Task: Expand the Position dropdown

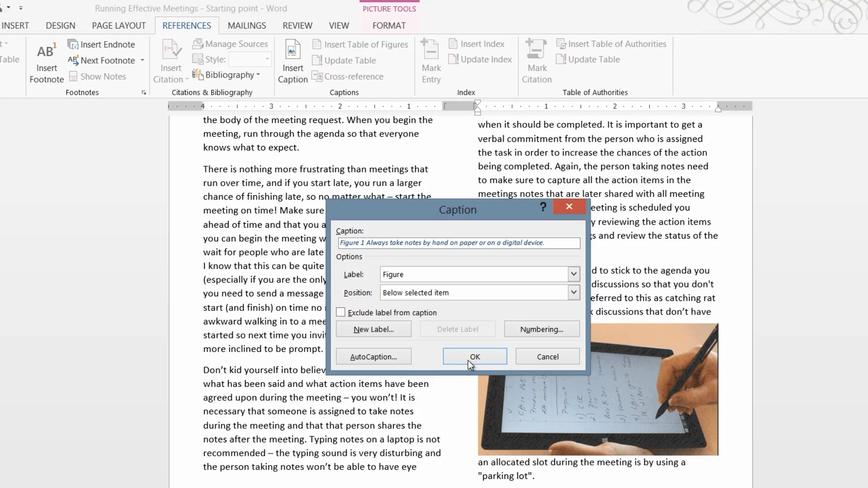Action: point(574,293)
